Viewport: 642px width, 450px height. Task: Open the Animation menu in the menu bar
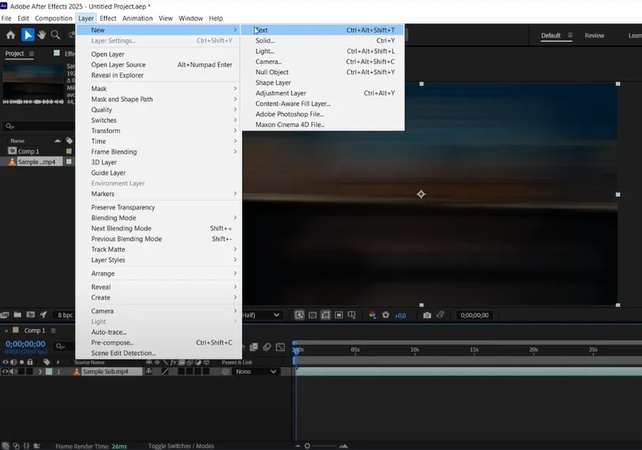click(x=138, y=18)
